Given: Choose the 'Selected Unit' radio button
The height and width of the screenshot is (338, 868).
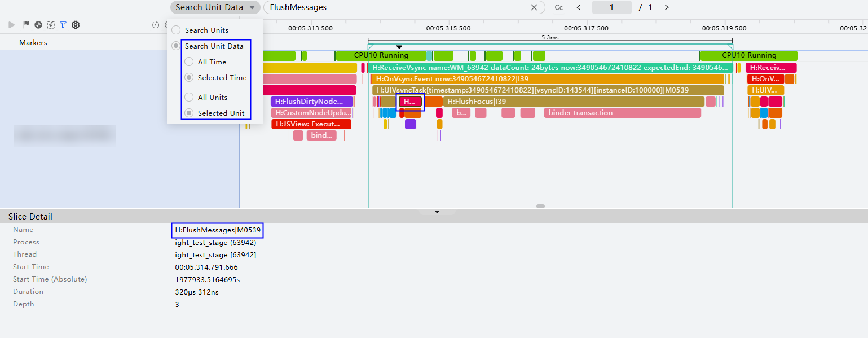Looking at the screenshot, I should tap(189, 113).
